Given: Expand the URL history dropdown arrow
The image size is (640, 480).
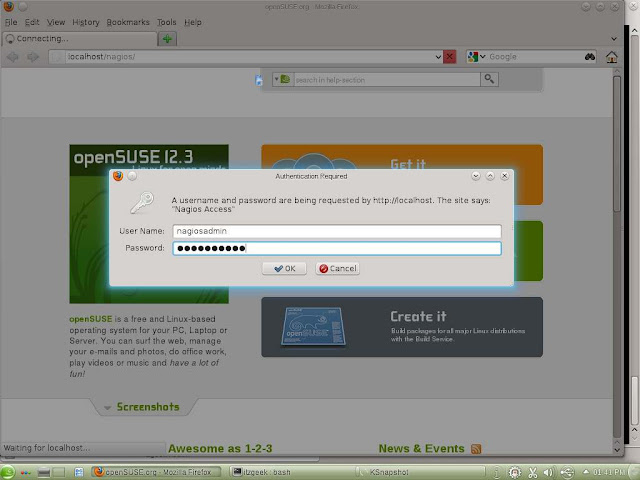Looking at the screenshot, I should (438, 57).
